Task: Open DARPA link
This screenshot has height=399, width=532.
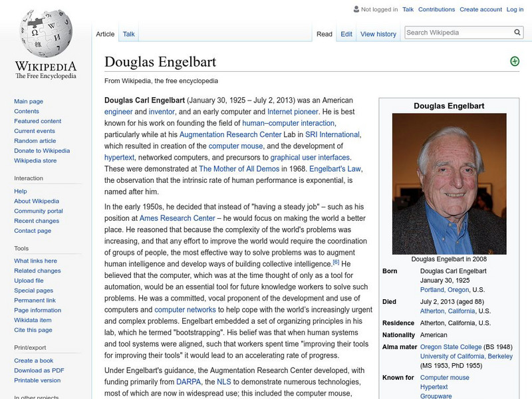Action: coord(189,382)
